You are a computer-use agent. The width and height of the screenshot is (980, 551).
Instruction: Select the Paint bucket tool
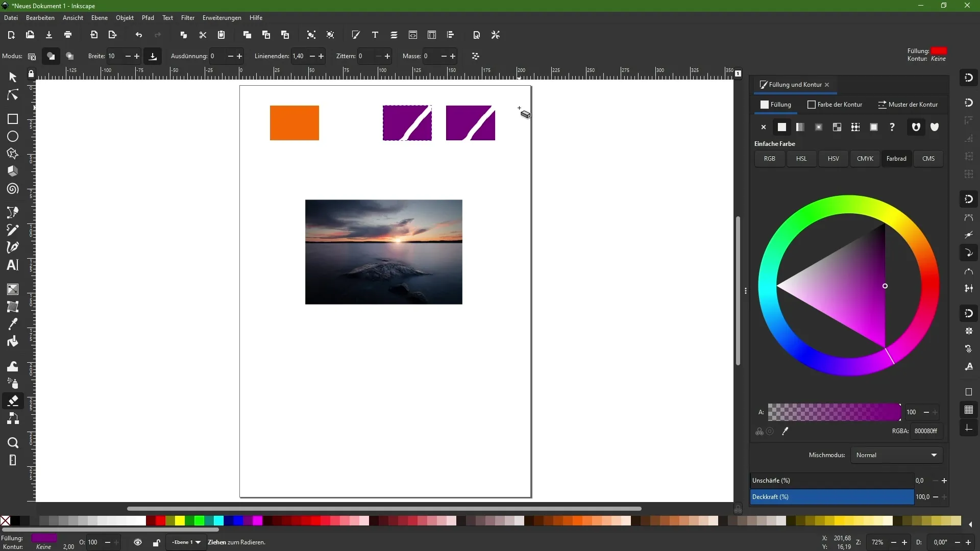tap(13, 341)
